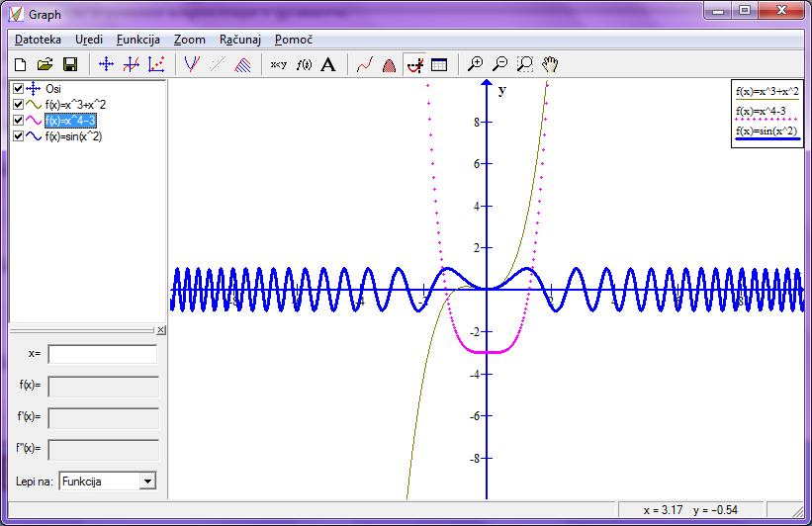Open the edit axes tool
Viewport: 812px width, 526px height.
click(x=105, y=64)
